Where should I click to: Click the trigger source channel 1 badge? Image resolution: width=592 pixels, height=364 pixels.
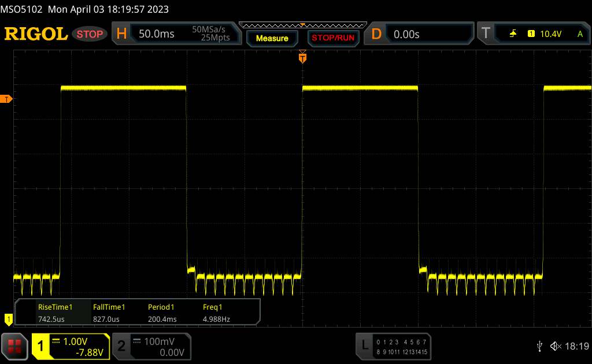pyautogui.click(x=531, y=34)
